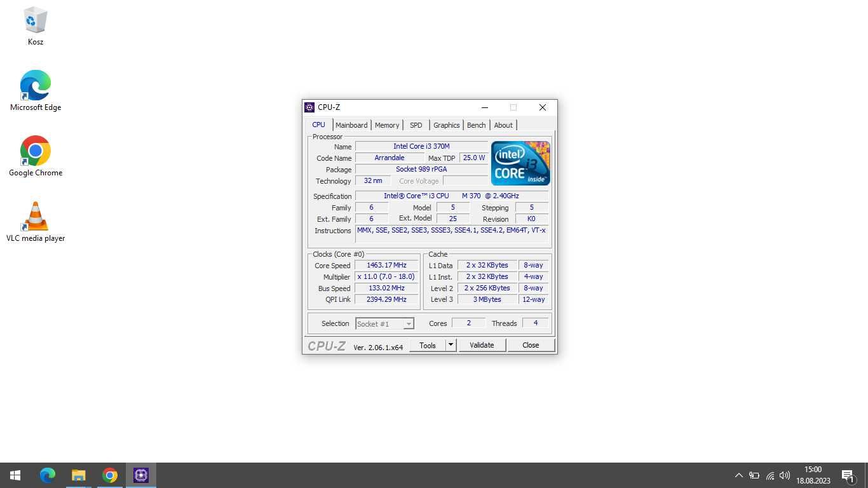
Task: Click the CPU-Z taskbar icon
Action: click(x=141, y=475)
